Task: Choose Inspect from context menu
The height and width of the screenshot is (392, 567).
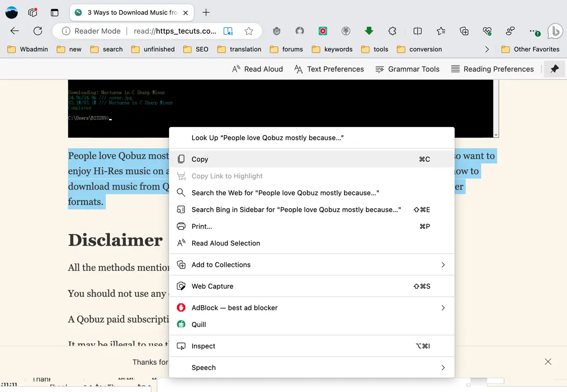Action: tap(312, 346)
